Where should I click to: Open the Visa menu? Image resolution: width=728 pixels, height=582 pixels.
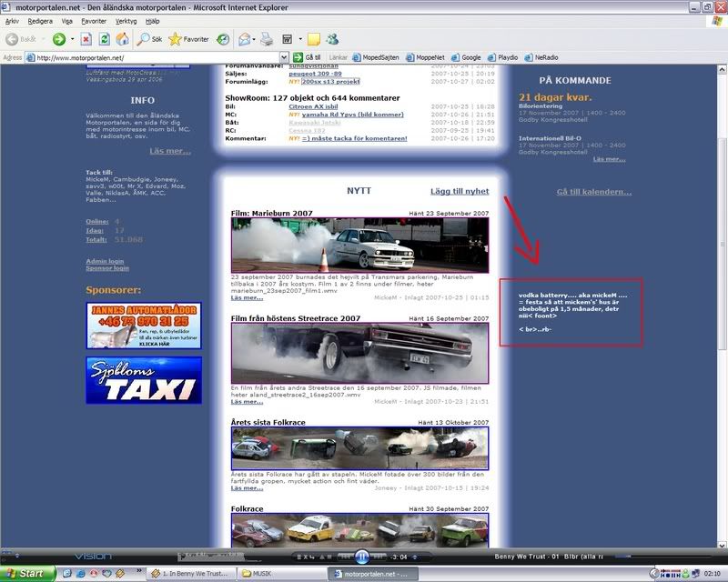(x=66, y=21)
